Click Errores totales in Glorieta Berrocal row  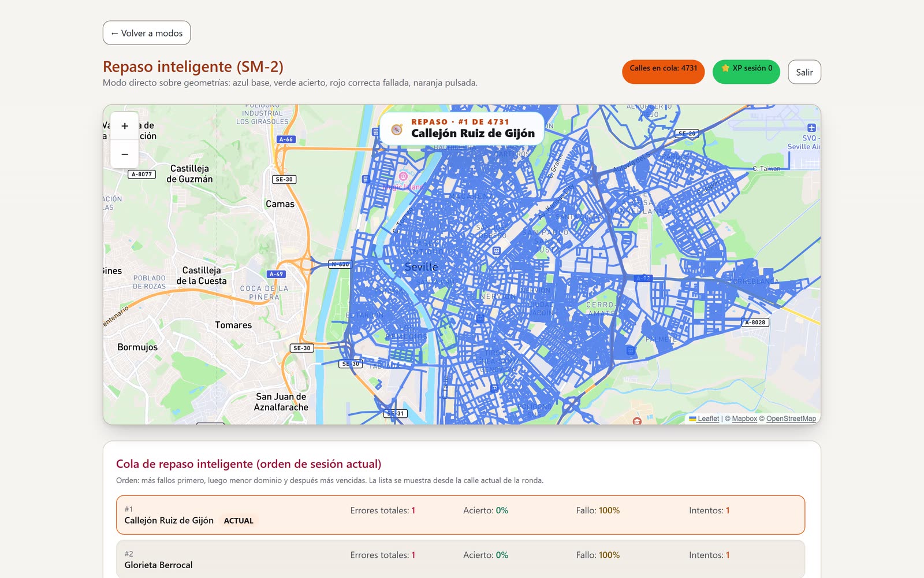tap(383, 555)
